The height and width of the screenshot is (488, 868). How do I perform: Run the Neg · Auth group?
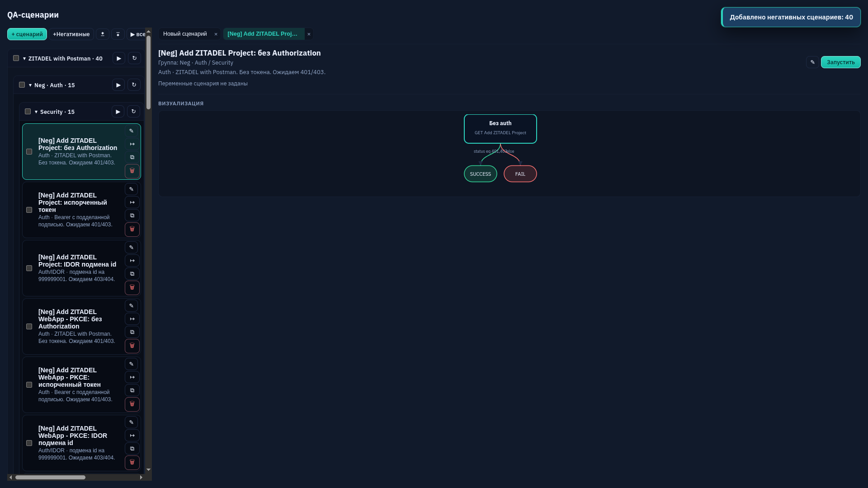pos(118,85)
